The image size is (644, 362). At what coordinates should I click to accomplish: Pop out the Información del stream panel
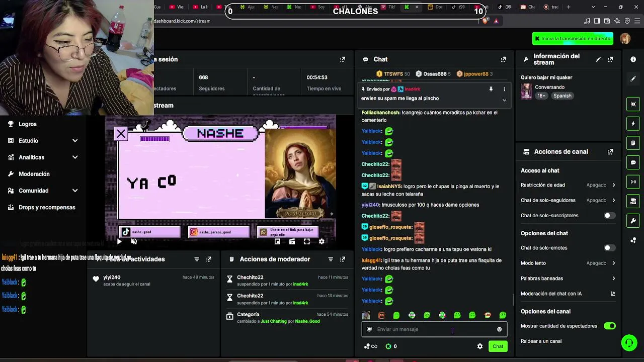(610, 59)
